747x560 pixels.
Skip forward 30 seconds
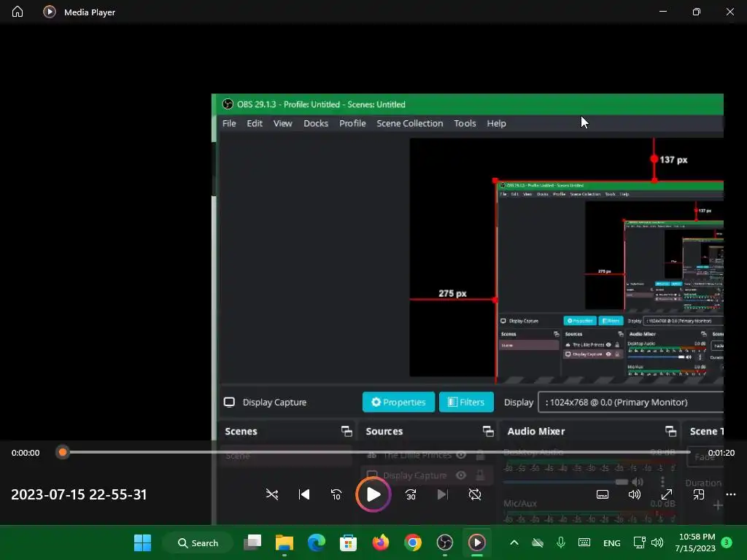click(411, 494)
